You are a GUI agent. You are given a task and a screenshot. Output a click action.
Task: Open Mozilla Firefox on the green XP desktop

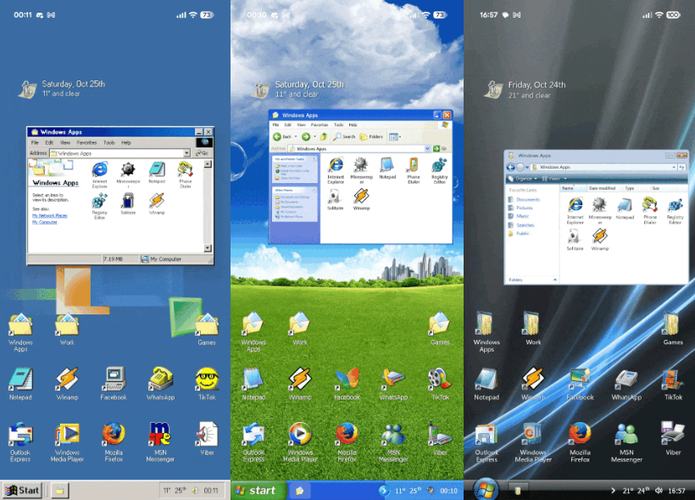pyautogui.click(x=346, y=434)
